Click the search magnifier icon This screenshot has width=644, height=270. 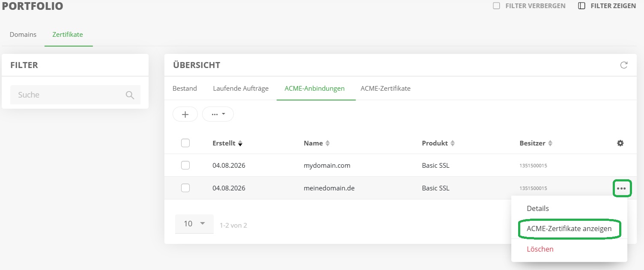130,95
